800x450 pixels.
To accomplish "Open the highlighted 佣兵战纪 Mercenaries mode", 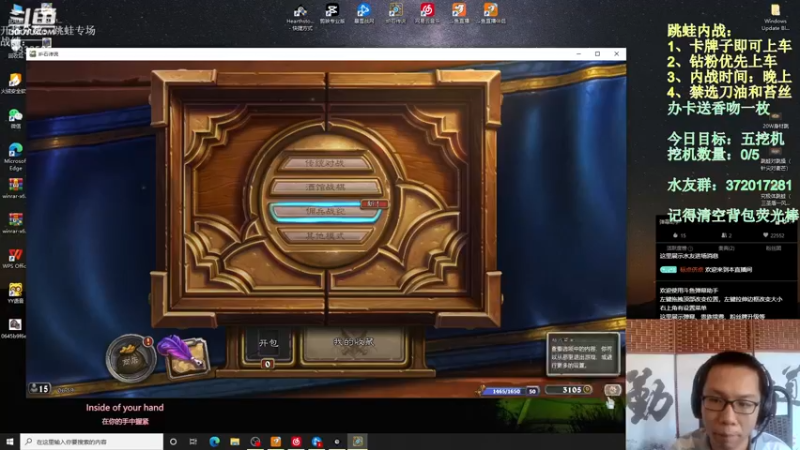I will point(325,211).
